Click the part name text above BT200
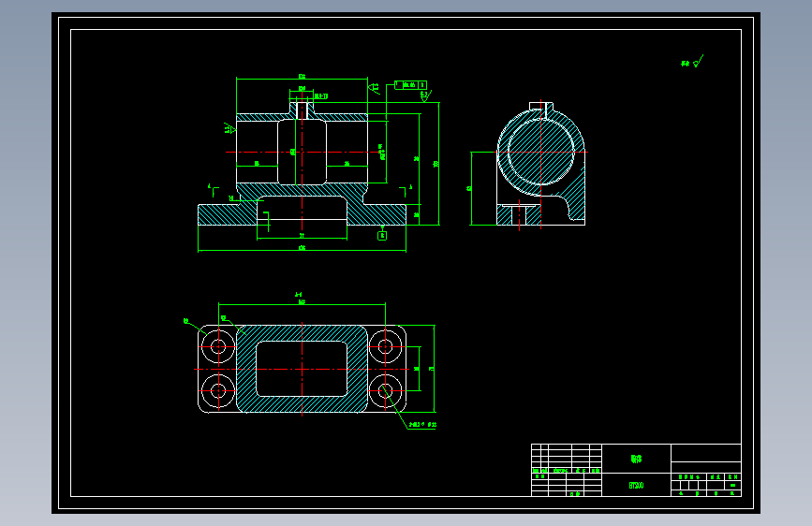Screen dimensions: 812x526 tap(637, 459)
